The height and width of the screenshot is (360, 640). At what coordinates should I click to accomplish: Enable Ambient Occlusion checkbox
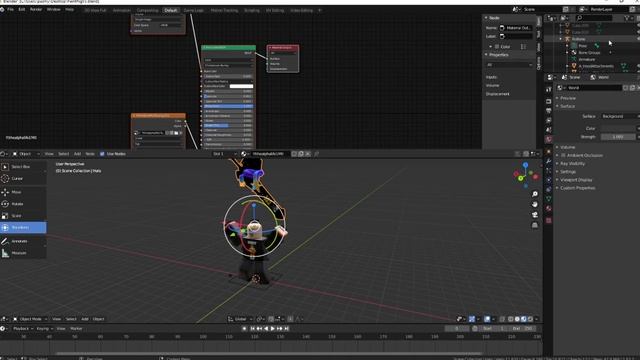coord(563,156)
